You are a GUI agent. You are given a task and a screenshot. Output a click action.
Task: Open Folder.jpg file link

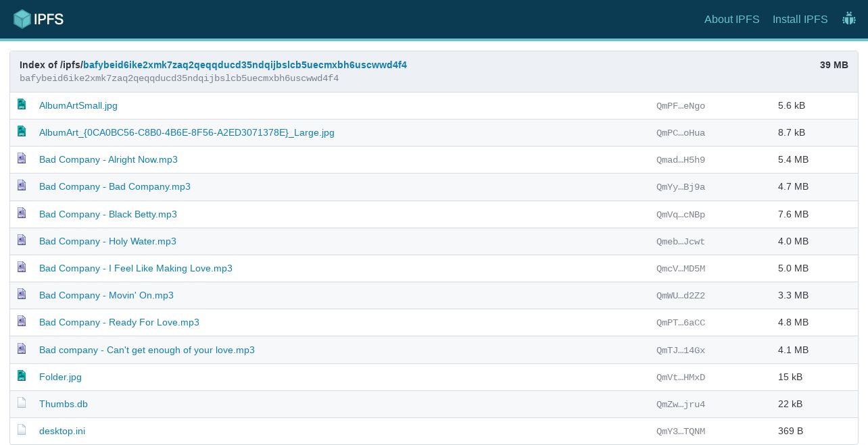pos(60,377)
